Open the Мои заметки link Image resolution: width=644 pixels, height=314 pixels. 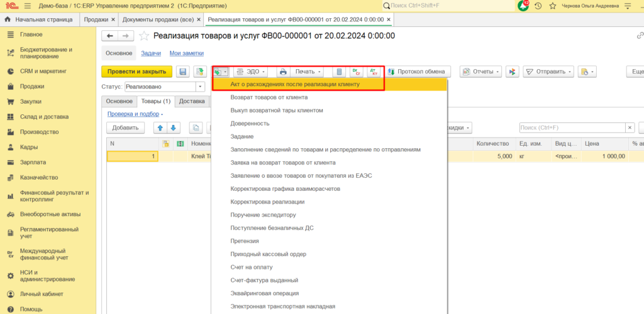186,53
